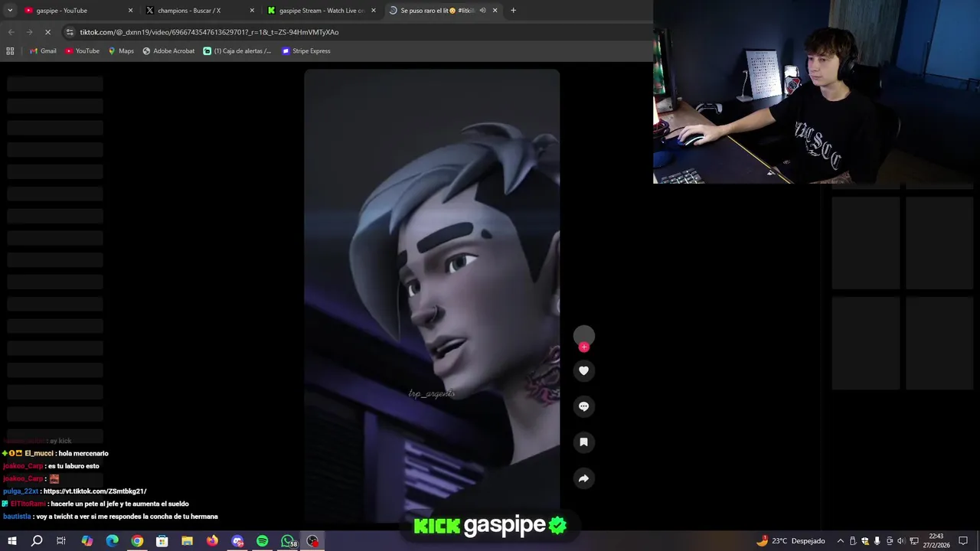Close the champions - Buscar / X tab
The width and height of the screenshot is (980, 551).
252,11
